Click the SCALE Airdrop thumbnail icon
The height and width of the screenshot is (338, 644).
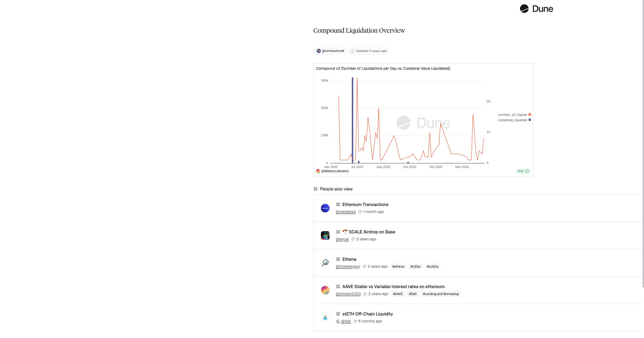click(x=325, y=235)
